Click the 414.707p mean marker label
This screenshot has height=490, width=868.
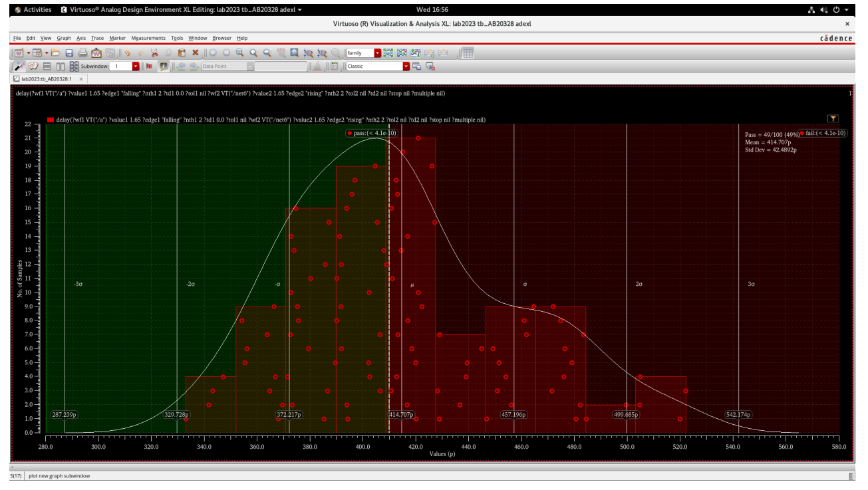click(x=401, y=415)
